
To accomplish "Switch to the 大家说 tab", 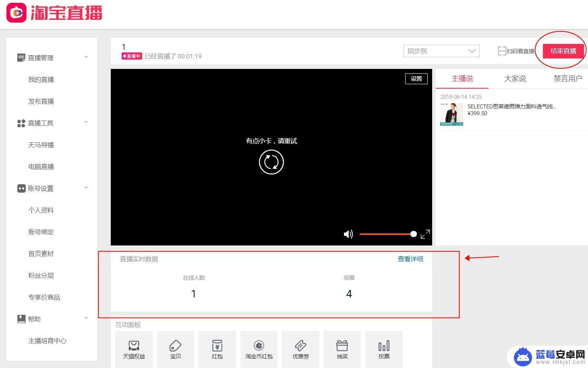I will (515, 79).
